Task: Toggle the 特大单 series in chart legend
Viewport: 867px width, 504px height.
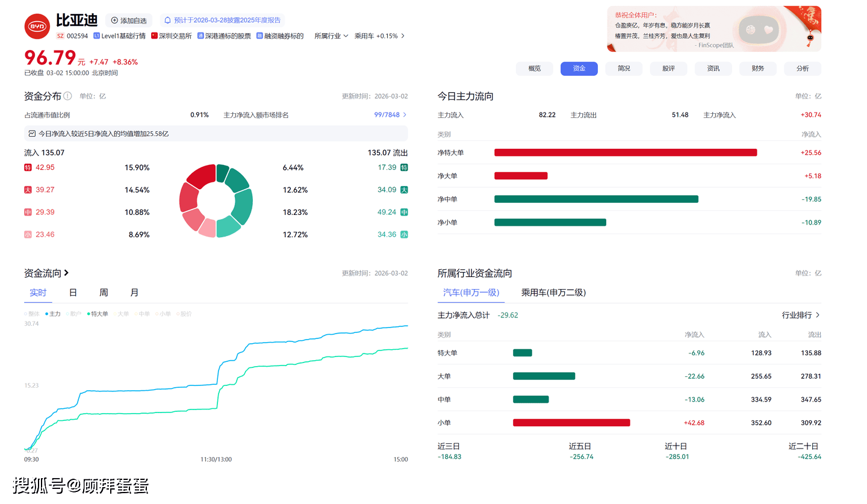Action: (98, 314)
